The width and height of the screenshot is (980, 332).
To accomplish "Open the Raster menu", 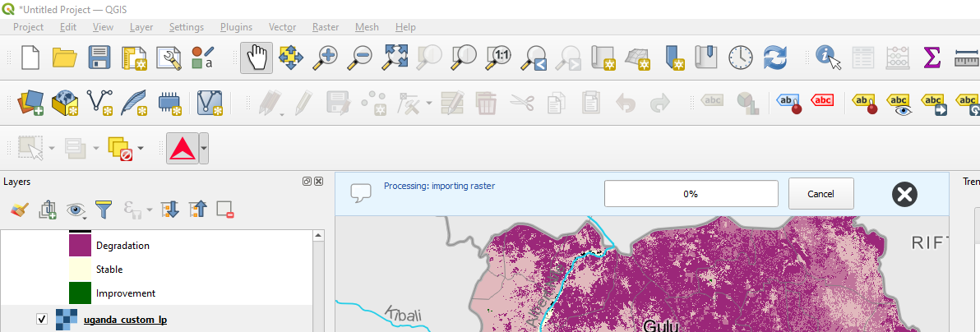I will click(x=326, y=27).
